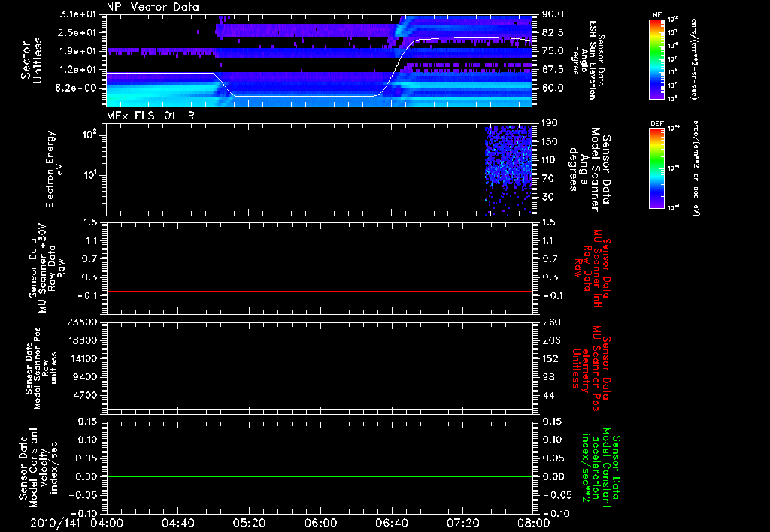Click the "60.0" sun elevation tick label
The width and height of the screenshot is (770, 532).
(x=553, y=88)
